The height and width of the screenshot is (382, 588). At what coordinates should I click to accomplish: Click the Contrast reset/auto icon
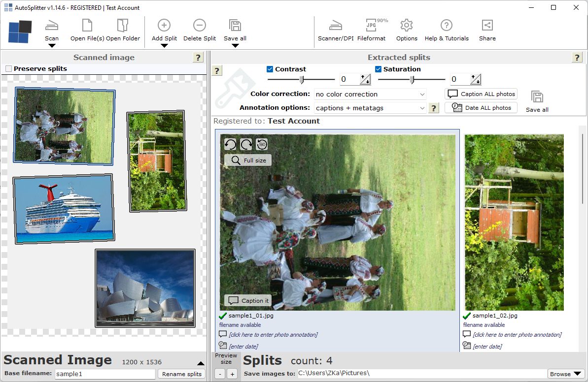(365, 79)
